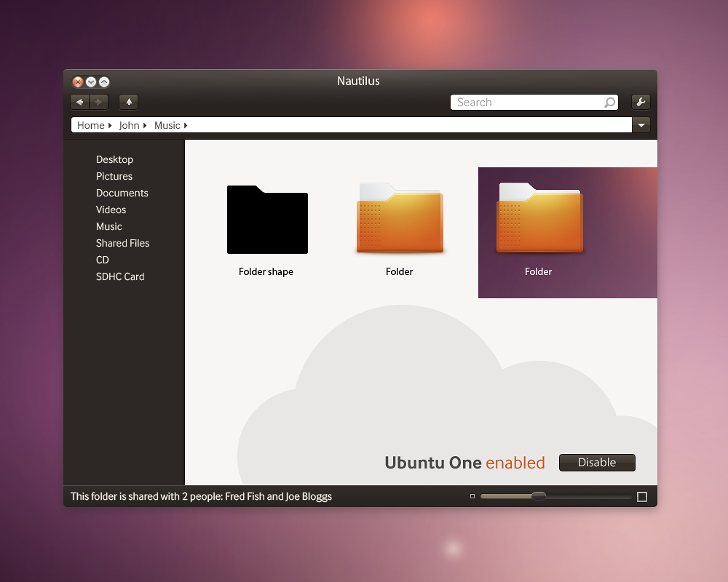Maximize the Nautilus window
The image size is (728, 582).
point(104,82)
